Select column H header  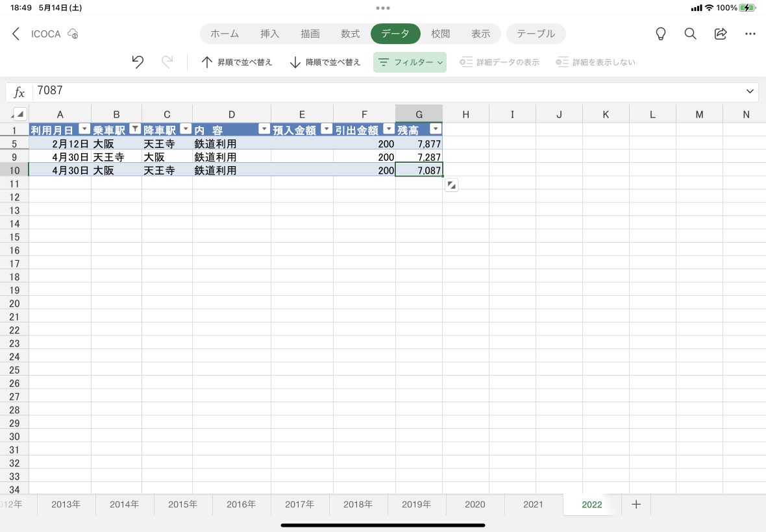coord(465,114)
